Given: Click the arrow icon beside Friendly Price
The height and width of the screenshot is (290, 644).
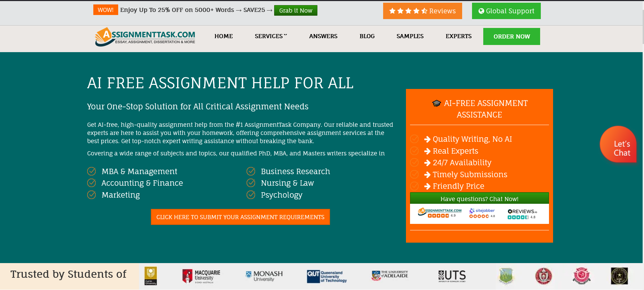Looking at the screenshot, I should [427, 186].
